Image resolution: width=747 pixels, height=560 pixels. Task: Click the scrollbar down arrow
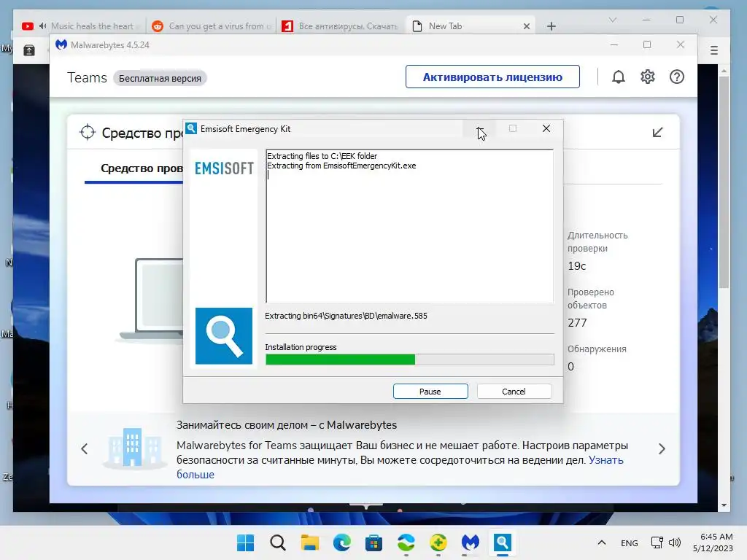724,505
